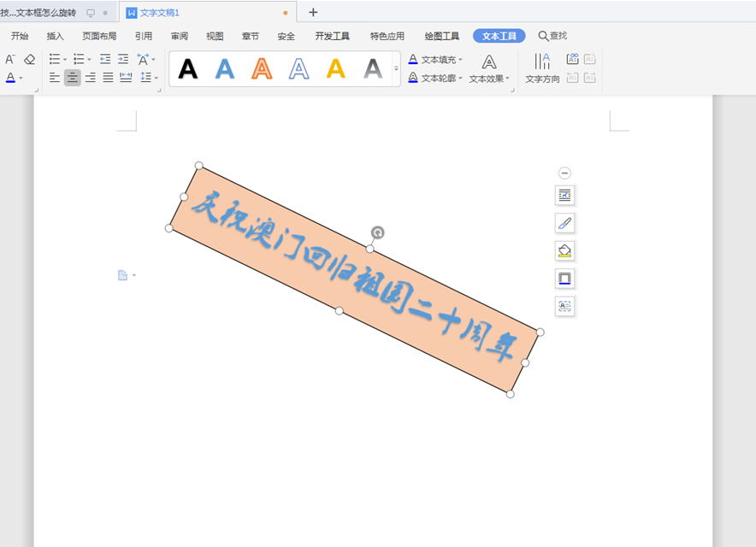The image size is (756, 547).
Task: Open the shape fill bucket icon beside the shape
Action: (564, 250)
